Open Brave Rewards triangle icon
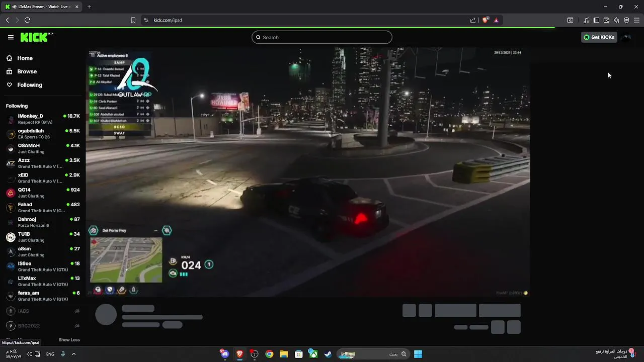Screen dimensions: 644x362 (496, 20)
